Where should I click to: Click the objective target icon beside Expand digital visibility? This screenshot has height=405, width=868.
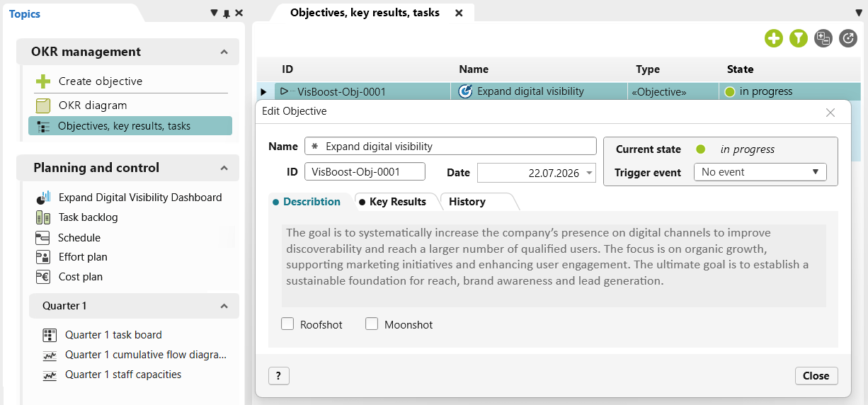point(465,91)
